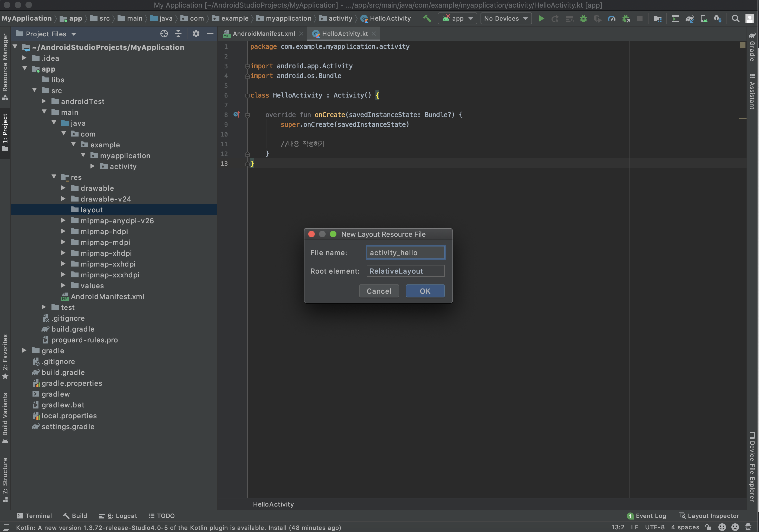Open AVD Manager phone icon
The height and width of the screenshot is (532, 759).
[704, 18]
